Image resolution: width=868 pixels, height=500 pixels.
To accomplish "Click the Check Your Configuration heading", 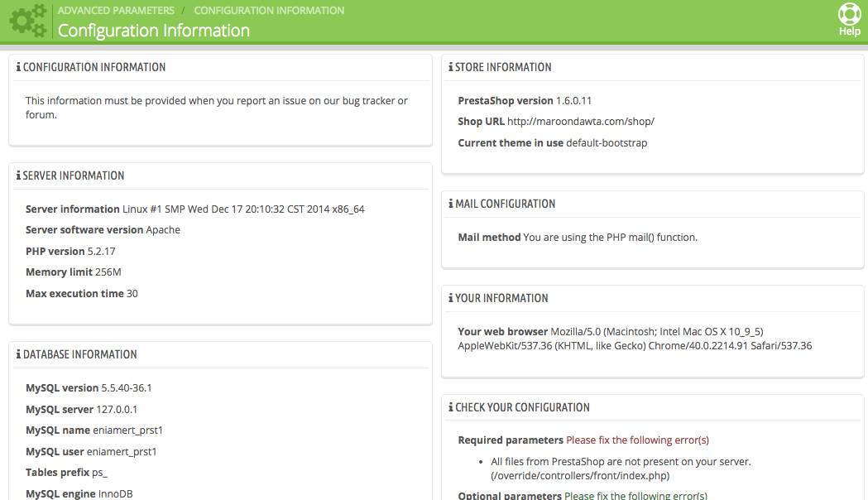I will [x=522, y=407].
